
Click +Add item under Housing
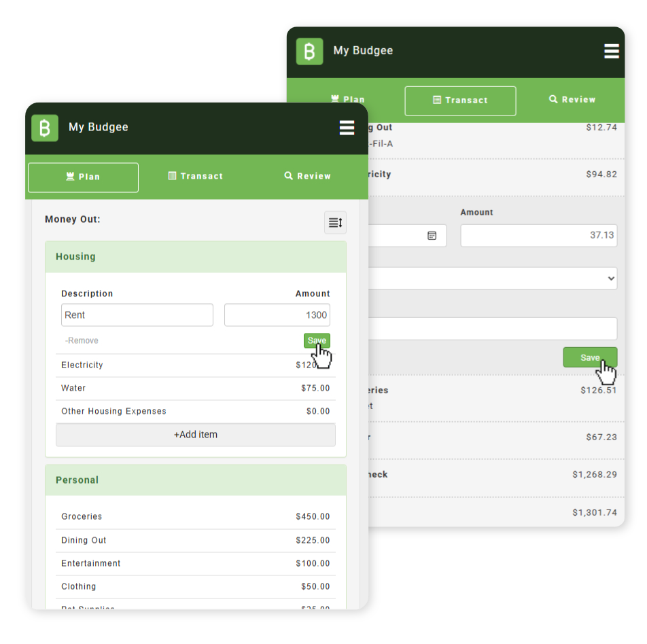click(x=196, y=435)
